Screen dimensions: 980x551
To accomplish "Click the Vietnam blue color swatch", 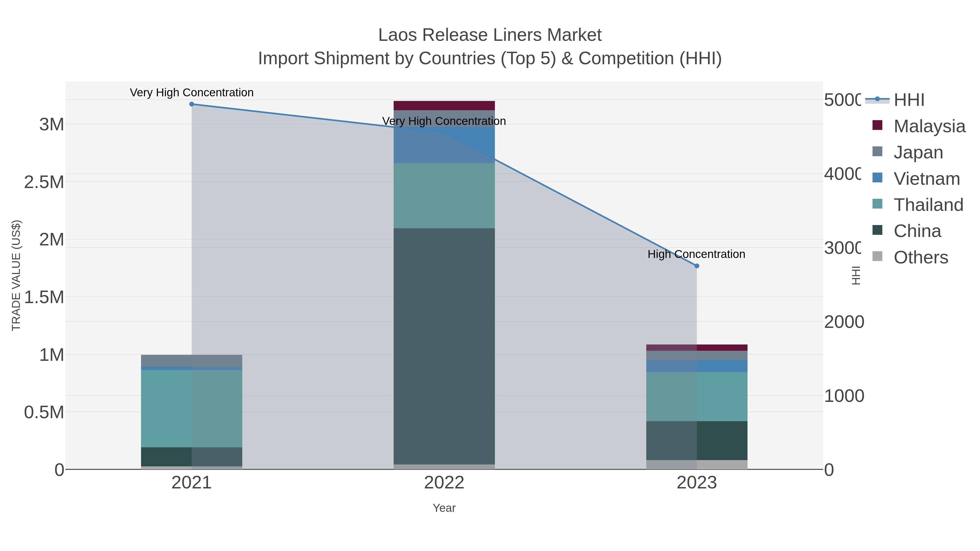I will [877, 178].
